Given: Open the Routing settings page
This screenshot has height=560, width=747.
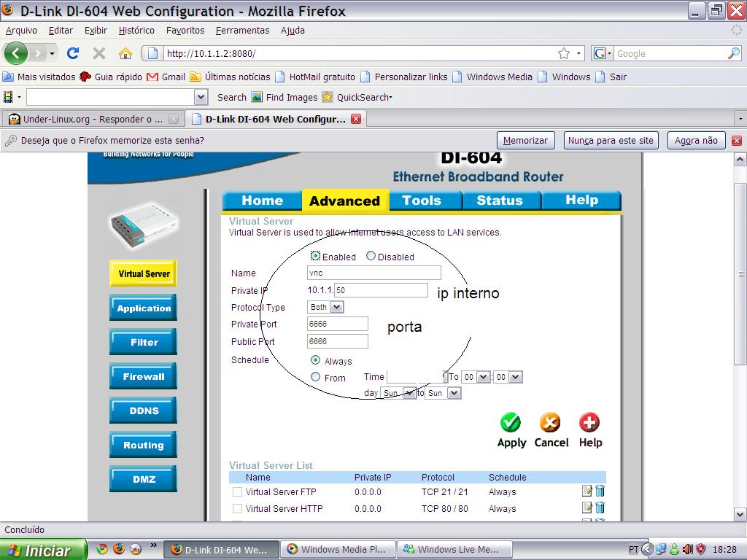Looking at the screenshot, I should point(144,445).
